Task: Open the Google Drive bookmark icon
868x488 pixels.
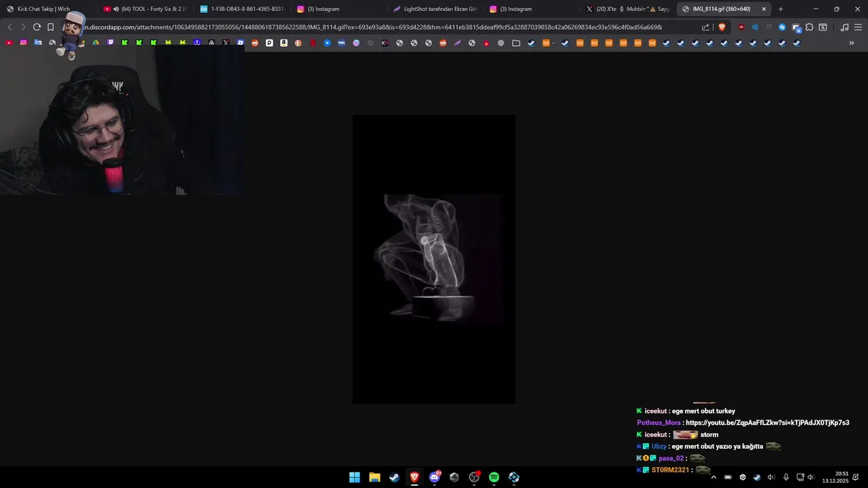Action: [x=96, y=43]
